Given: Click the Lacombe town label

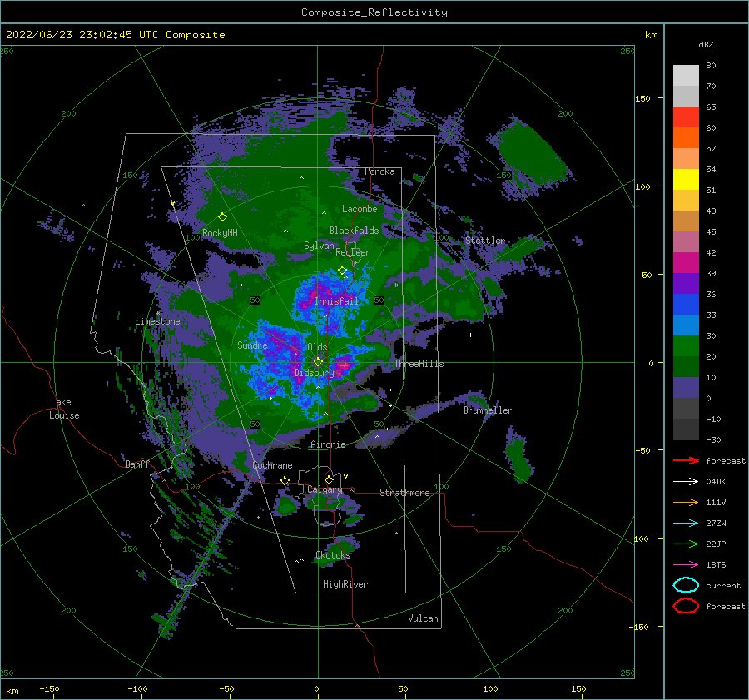Looking at the screenshot, I should pos(360,209).
